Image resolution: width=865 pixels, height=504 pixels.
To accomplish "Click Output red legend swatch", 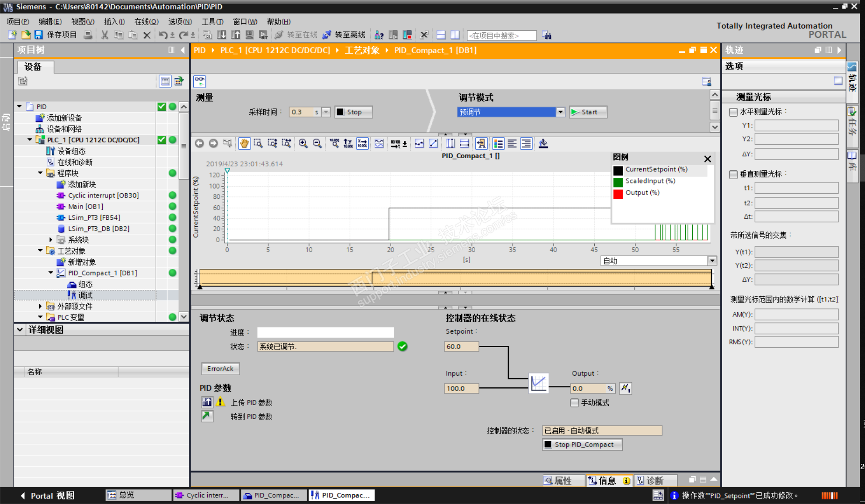I will tap(618, 194).
